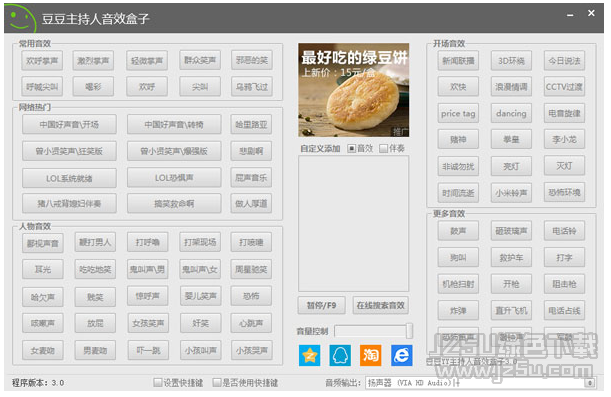Play the 机枪扫射 sound effect

pos(458,284)
